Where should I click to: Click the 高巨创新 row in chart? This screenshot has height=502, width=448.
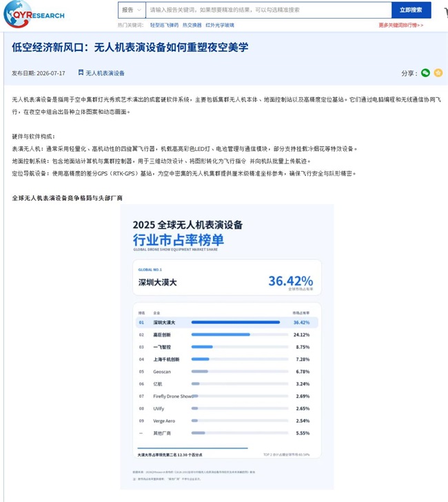pos(227,335)
